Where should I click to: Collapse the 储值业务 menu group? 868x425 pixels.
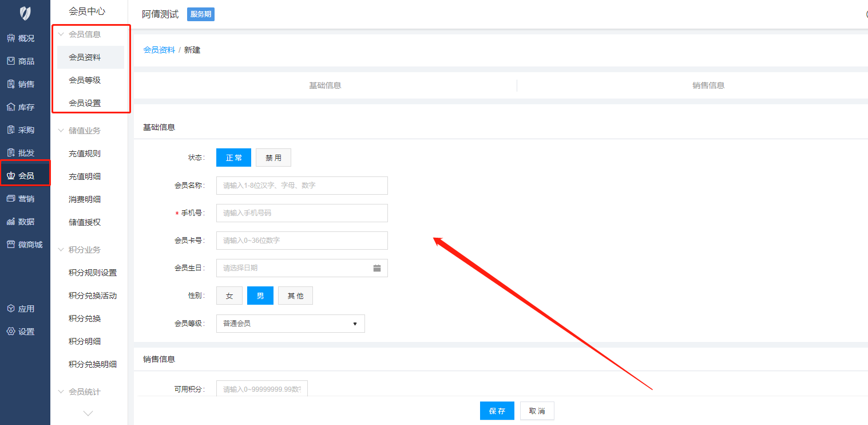61,131
